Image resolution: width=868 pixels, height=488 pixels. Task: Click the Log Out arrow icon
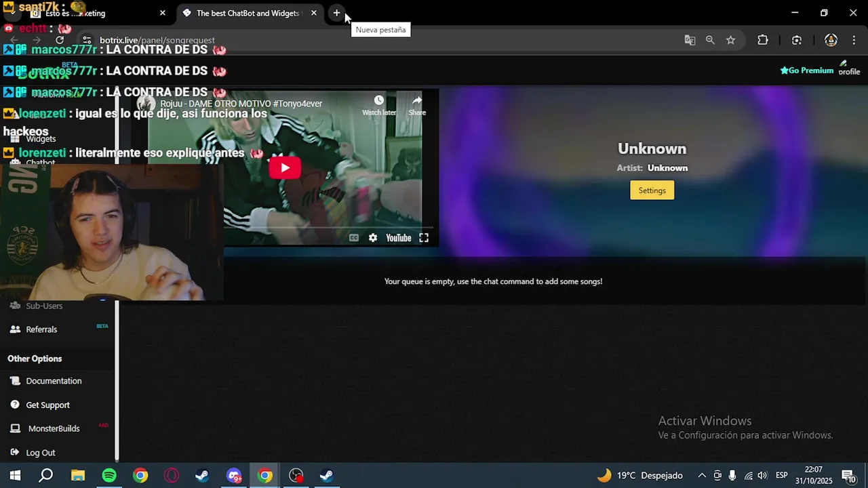(15, 452)
